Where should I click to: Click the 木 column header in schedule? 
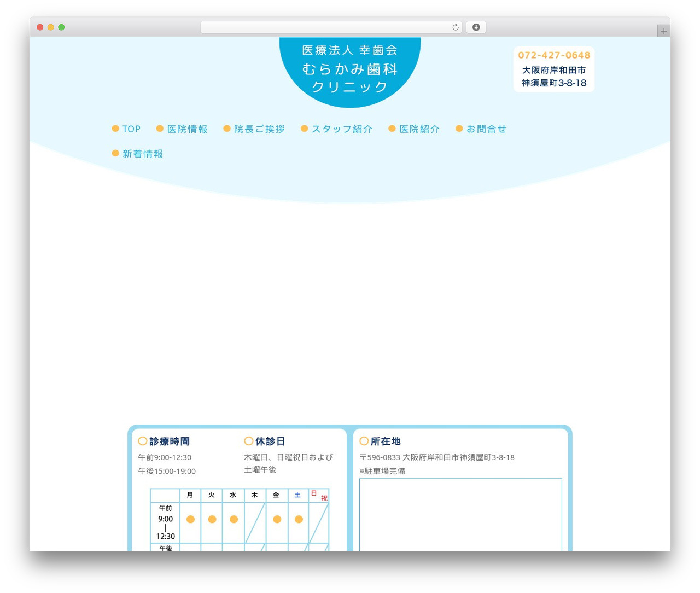255,495
